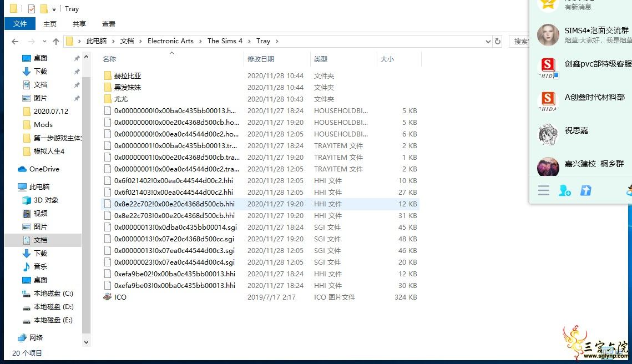Image resolution: width=632 pixels, height=364 pixels.
Task: Open 本地磁盘 (E:) drive
Action: pos(53,320)
